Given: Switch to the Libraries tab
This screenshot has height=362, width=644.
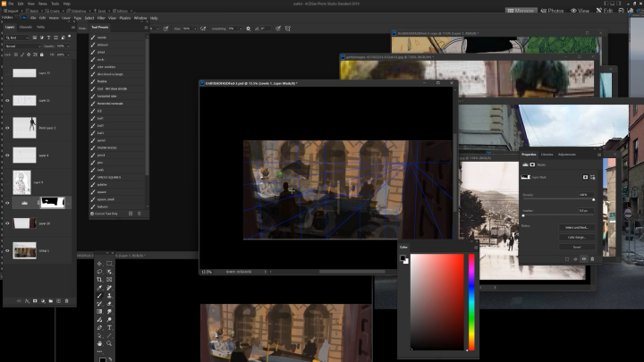Looking at the screenshot, I should 547,155.
